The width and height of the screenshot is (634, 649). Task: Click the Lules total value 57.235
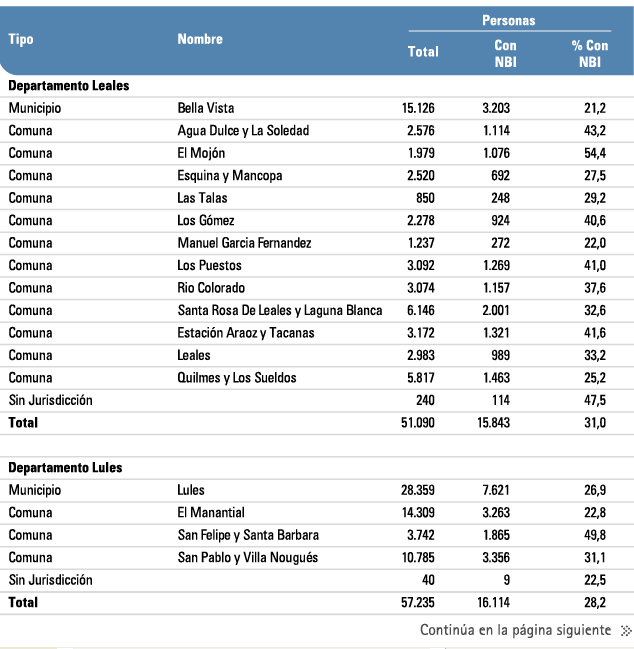click(418, 602)
